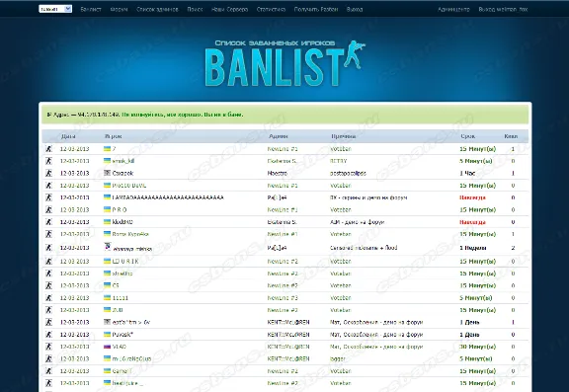Click the Counter-Strike icon in P R O row

[48, 209]
